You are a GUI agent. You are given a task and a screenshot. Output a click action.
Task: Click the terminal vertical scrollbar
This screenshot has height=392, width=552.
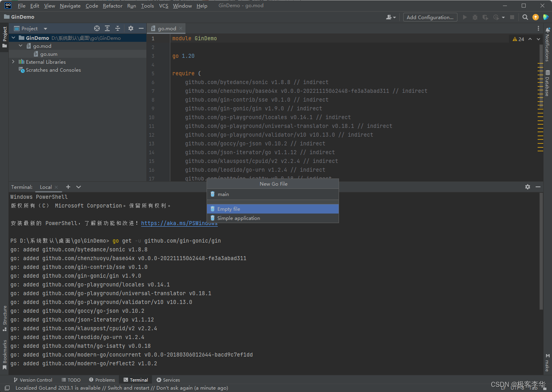pos(541,251)
